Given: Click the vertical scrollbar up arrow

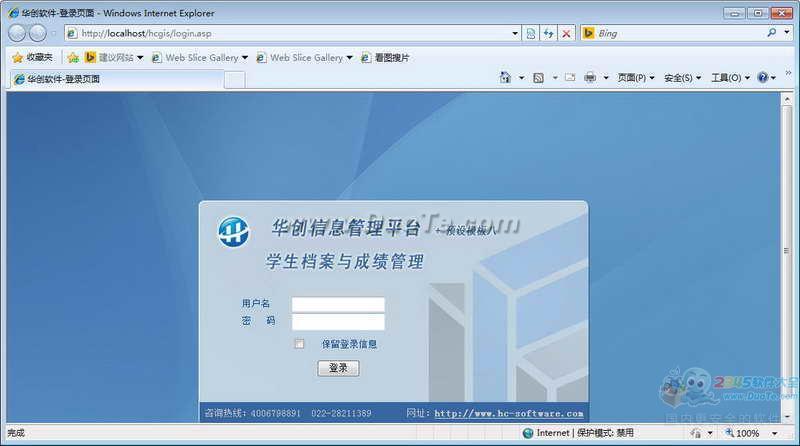Looking at the screenshot, I should 787,99.
